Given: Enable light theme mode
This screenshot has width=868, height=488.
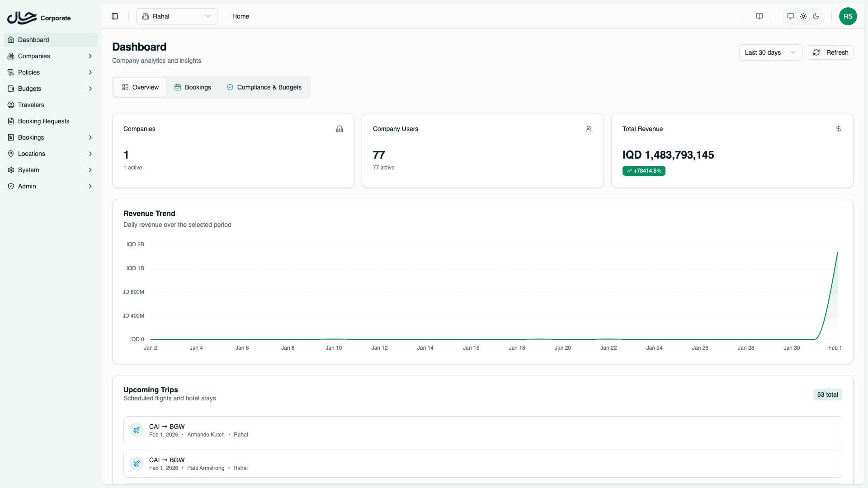Looking at the screenshot, I should [x=803, y=16].
